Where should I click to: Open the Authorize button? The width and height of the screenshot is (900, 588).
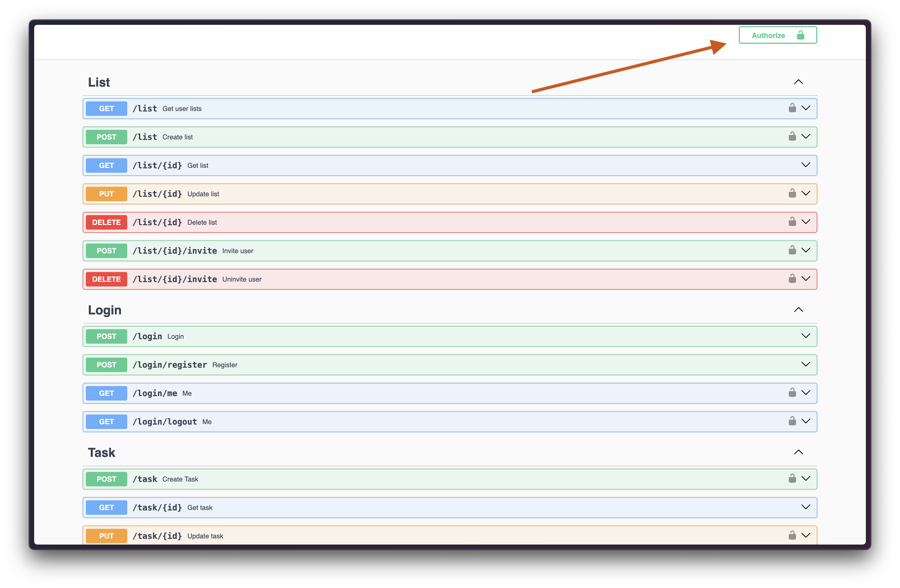point(777,35)
